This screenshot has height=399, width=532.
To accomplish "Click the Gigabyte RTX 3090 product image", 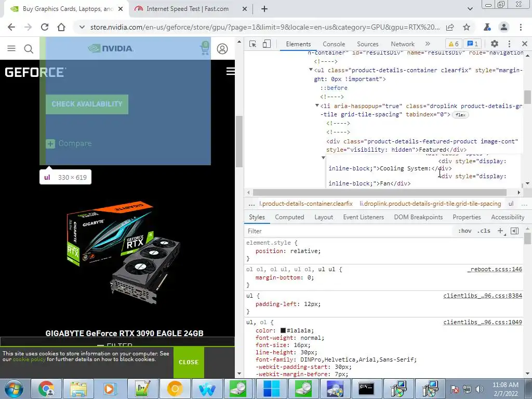I will 124,252.
